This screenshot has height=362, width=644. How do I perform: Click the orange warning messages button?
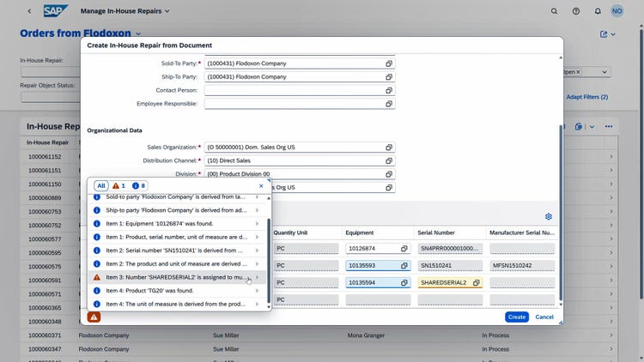point(94,317)
